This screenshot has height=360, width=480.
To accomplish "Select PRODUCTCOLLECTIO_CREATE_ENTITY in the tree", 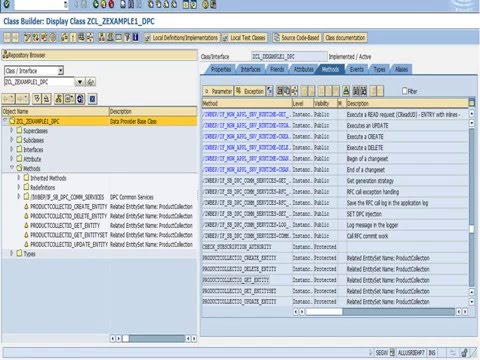I will [x=69, y=206].
